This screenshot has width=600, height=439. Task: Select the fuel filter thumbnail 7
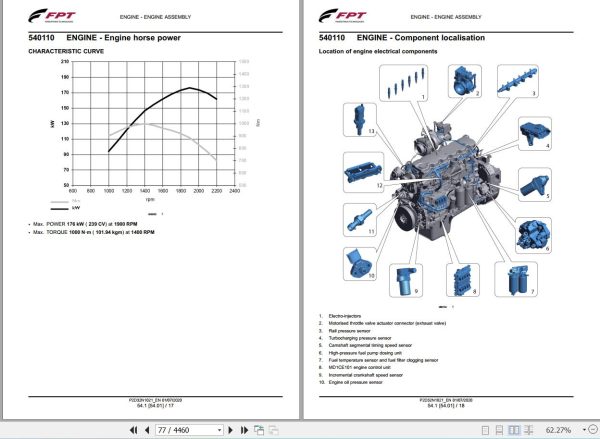[x=516, y=279]
